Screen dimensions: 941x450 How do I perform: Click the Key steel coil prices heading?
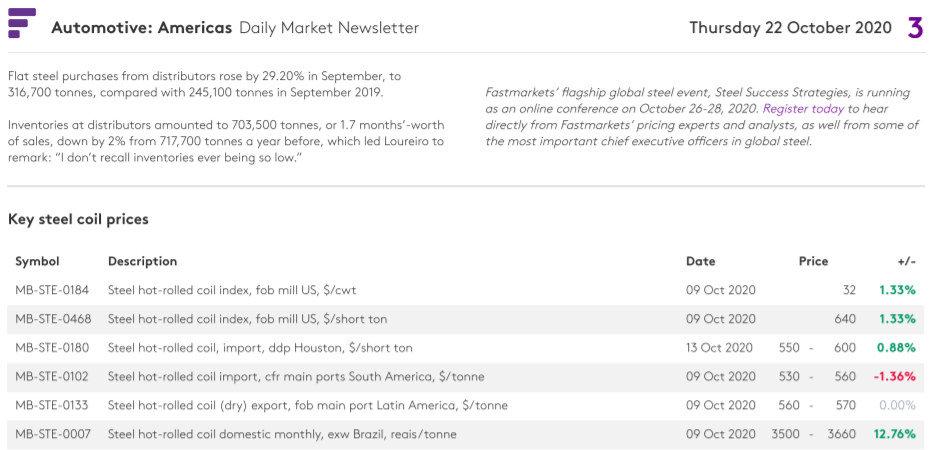click(x=78, y=220)
